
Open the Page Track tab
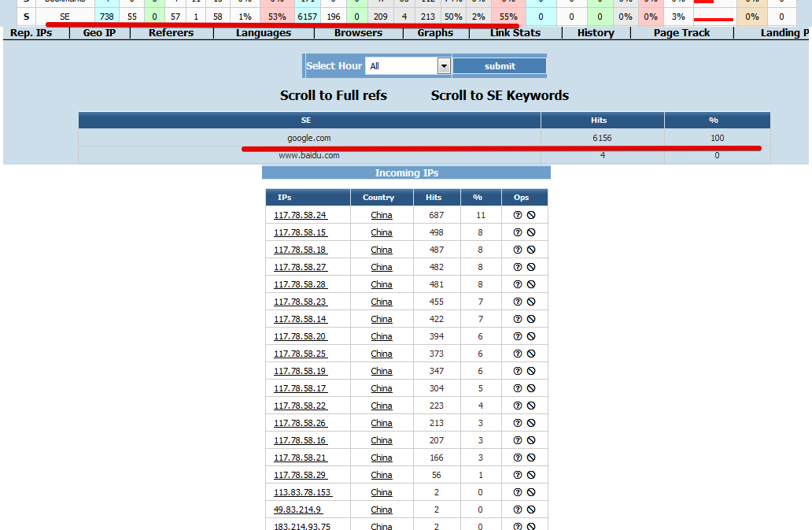(x=681, y=32)
